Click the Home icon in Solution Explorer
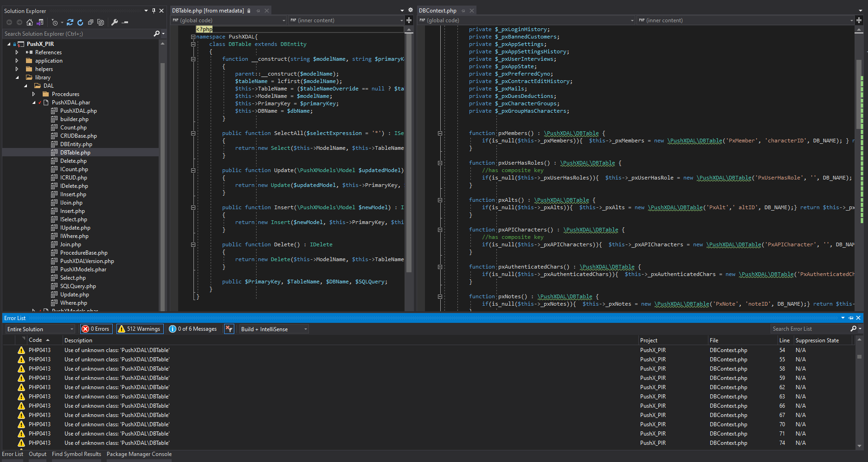Image resolution: width=868 pixels, height=462 pixels. point(30,22)
